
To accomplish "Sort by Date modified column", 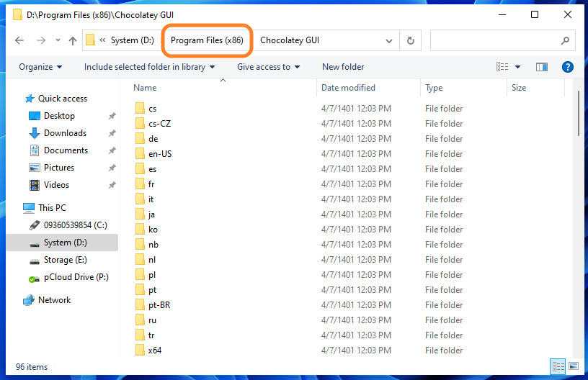I will [348, 88].
